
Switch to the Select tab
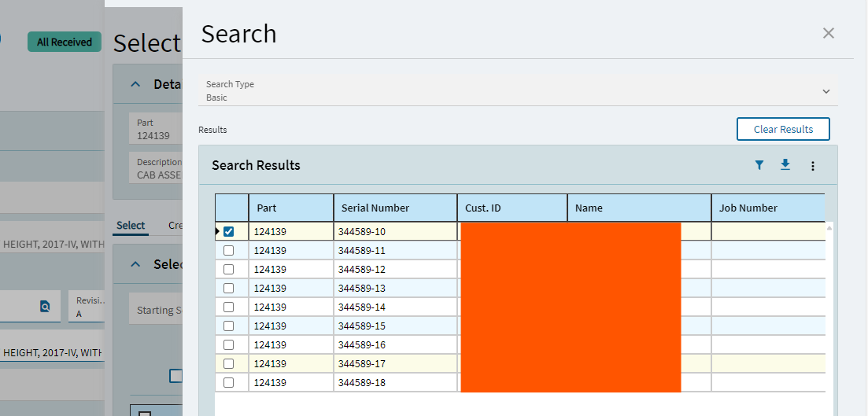click(x=131, y=226)
